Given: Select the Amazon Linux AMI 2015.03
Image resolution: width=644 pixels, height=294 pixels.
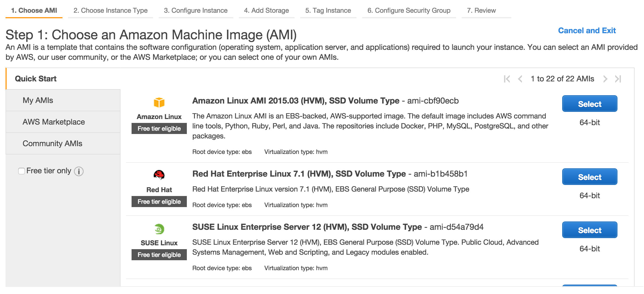Looking at the screenshot, I should click(x=590, y=104).
